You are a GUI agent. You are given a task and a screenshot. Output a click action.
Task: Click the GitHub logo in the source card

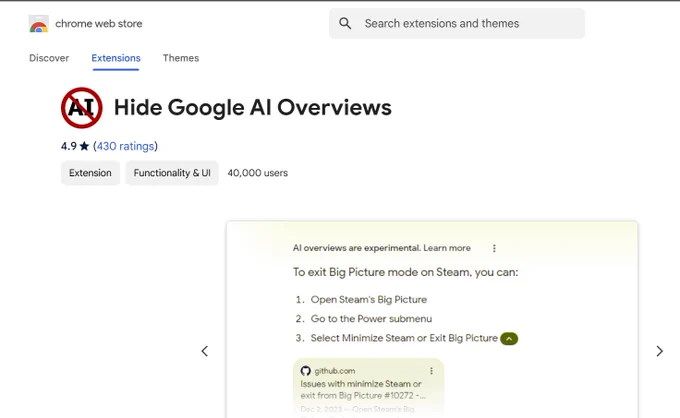(x=305, y=371)
